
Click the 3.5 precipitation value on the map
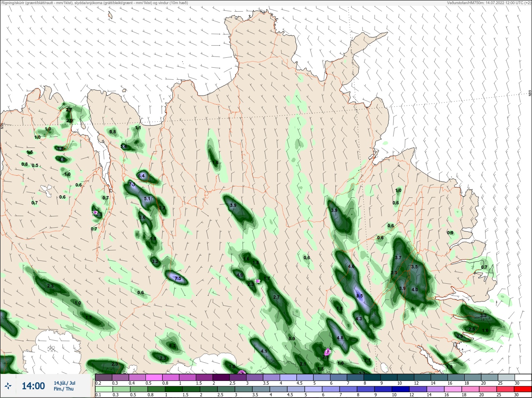414,267
